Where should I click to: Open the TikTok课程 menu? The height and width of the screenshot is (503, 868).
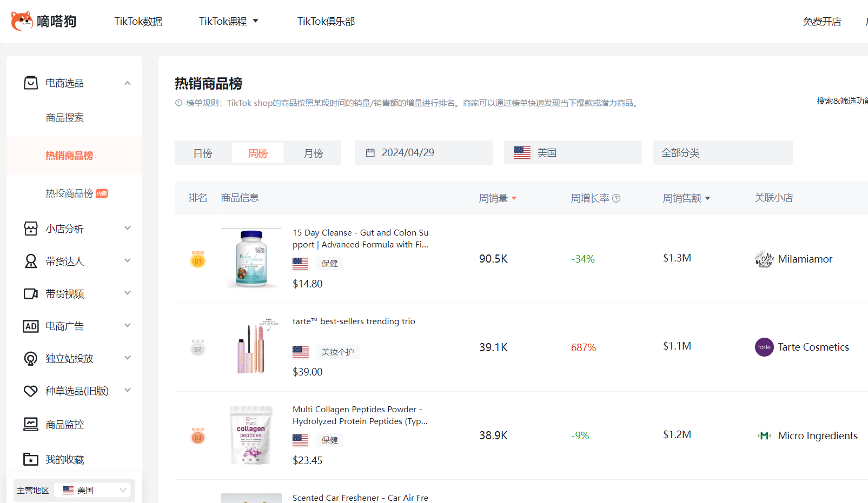coord(228,21)
